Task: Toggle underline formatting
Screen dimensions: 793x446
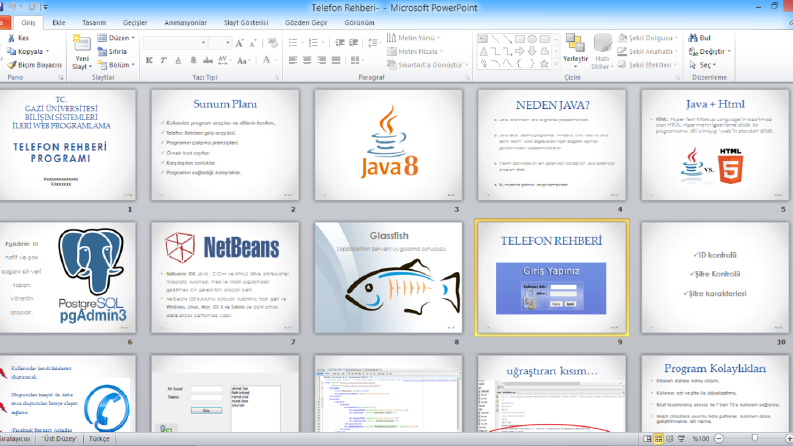Action: click(178, 60)
